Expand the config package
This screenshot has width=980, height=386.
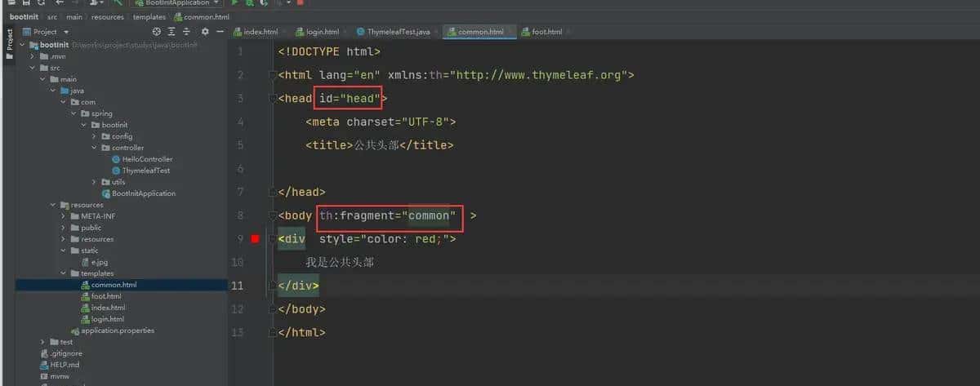94,136
